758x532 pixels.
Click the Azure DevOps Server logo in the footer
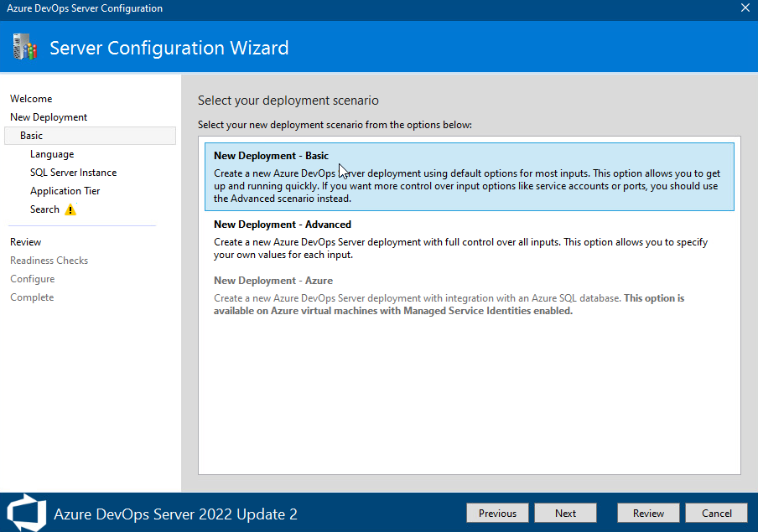pos(26,512)
